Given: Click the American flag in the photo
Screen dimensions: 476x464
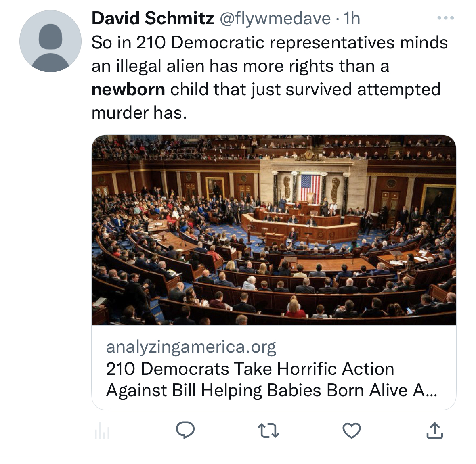Looking at the screenshot, I should click(310, 188).
